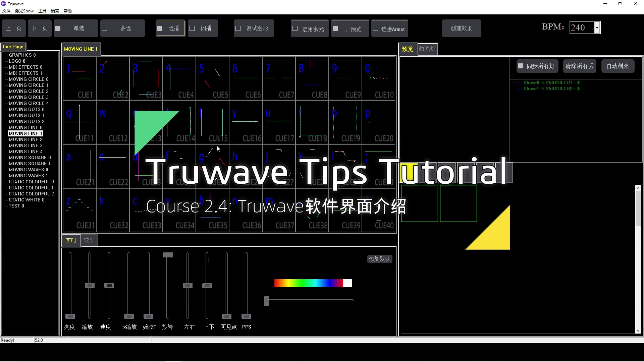
Task: Select CUE1 horizontal line pattern thumbnail
Action: pyautogui.click(x=79, y=78)
